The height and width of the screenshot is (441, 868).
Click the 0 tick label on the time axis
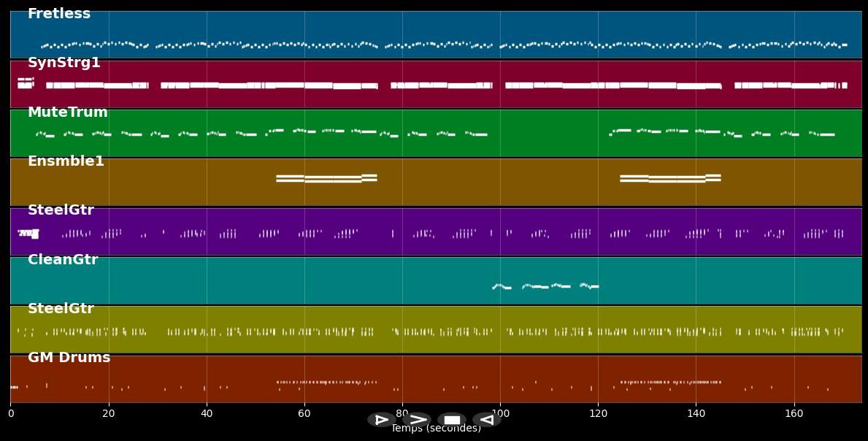10,413
